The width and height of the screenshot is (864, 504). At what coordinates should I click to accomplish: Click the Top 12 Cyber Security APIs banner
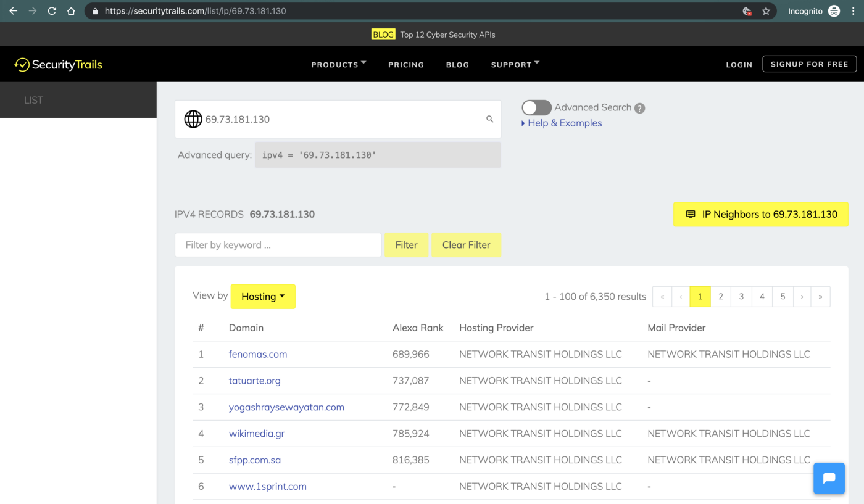pos(433,35)
